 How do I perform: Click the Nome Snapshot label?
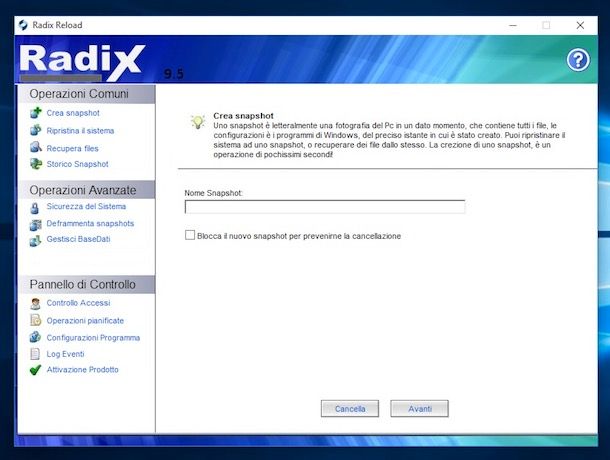pos(214,193)
